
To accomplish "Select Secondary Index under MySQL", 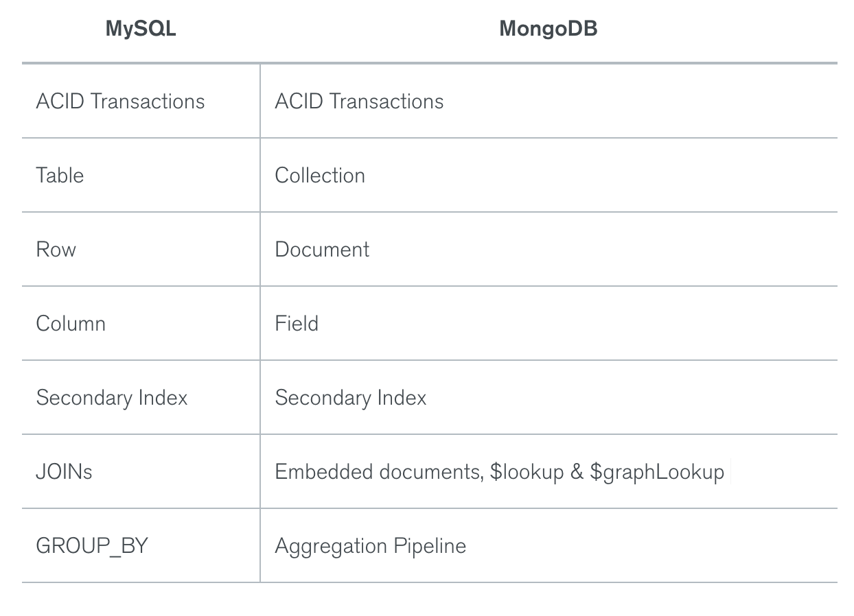I will [112, 398].
